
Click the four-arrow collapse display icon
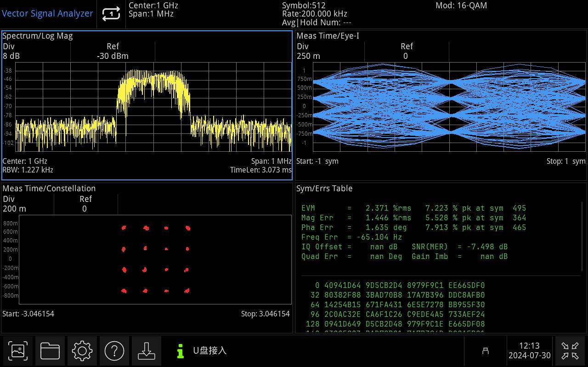[570, 350]
